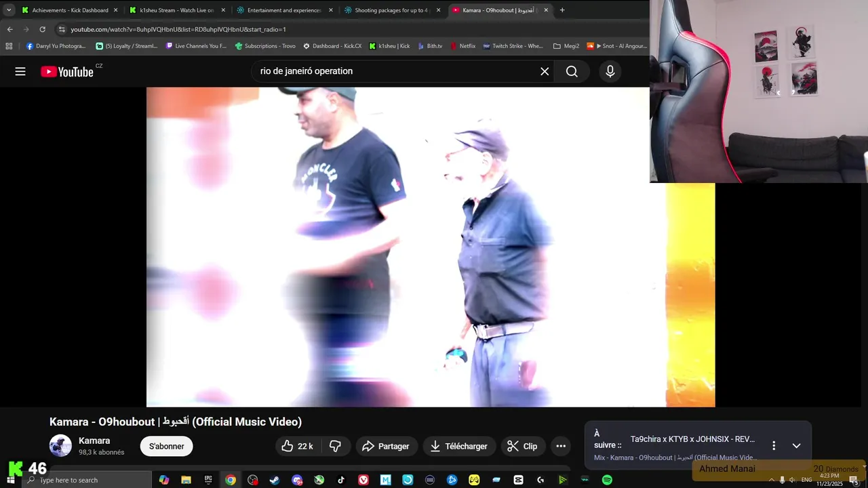Go to YouTube home via the logo
This screenshot has height=488, width=868.
(67, 72)
